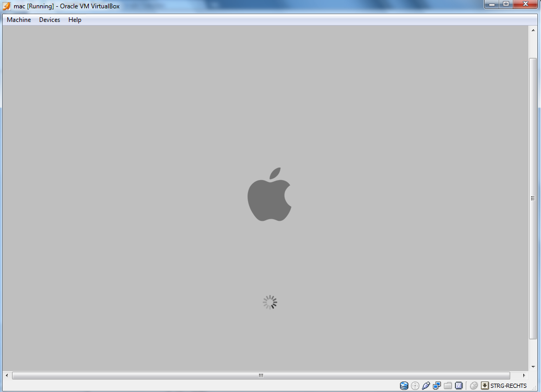Image resolution: width=541 pixels, height=392 pixels.
Task: Click the shared folders status icon
Action: coord(448,385)
